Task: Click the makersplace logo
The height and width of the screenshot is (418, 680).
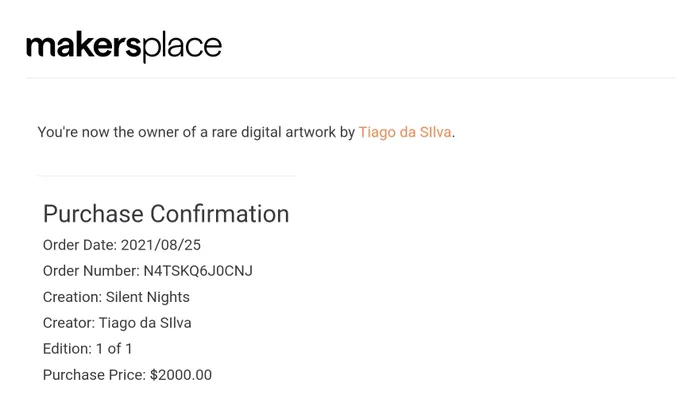Action: point(124,46)
